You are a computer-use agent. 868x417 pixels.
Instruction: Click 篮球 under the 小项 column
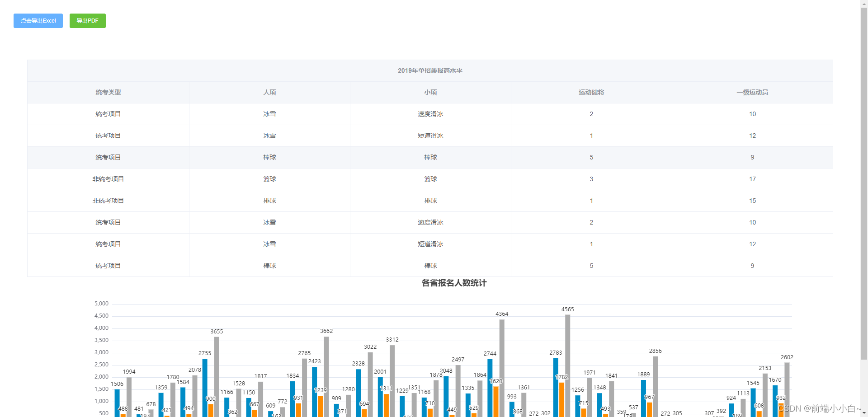pos(430,179)
